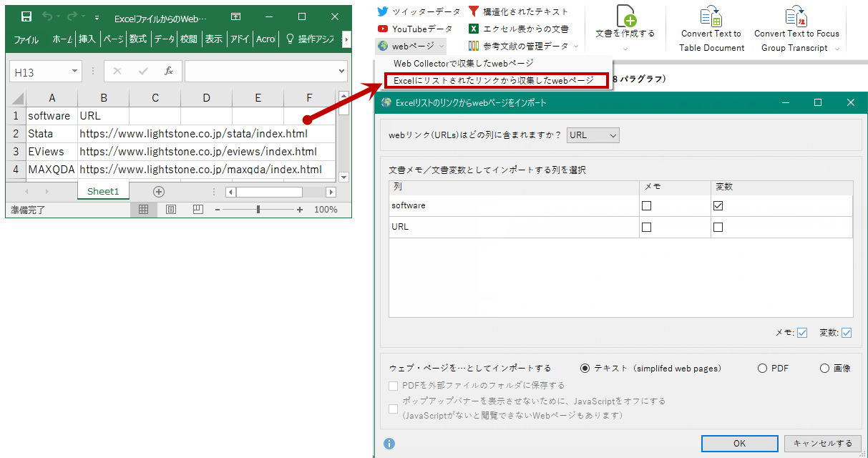Click next sheet navigation arrow in Excel
Viewport: 868px width, 458px height.
(x=47, y=192)
